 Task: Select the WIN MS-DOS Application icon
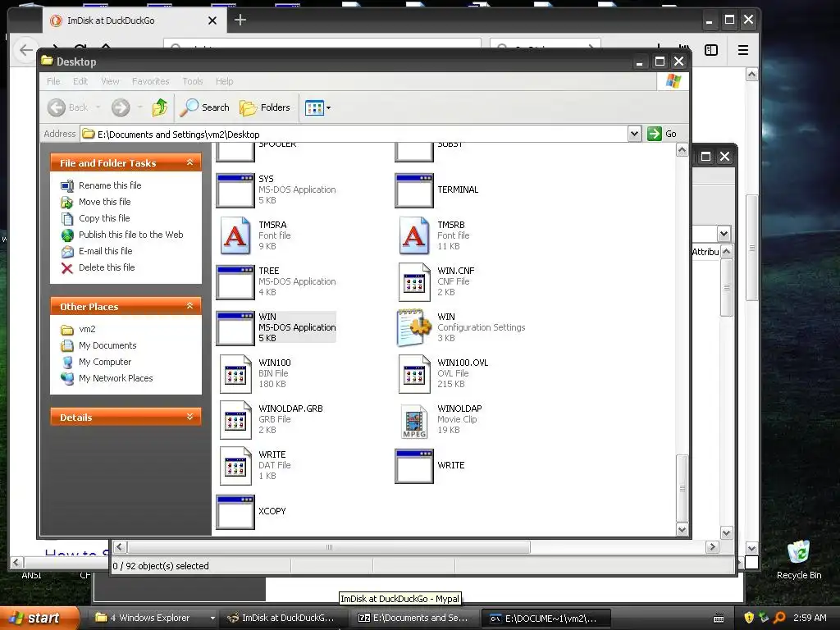pos(235,328)
